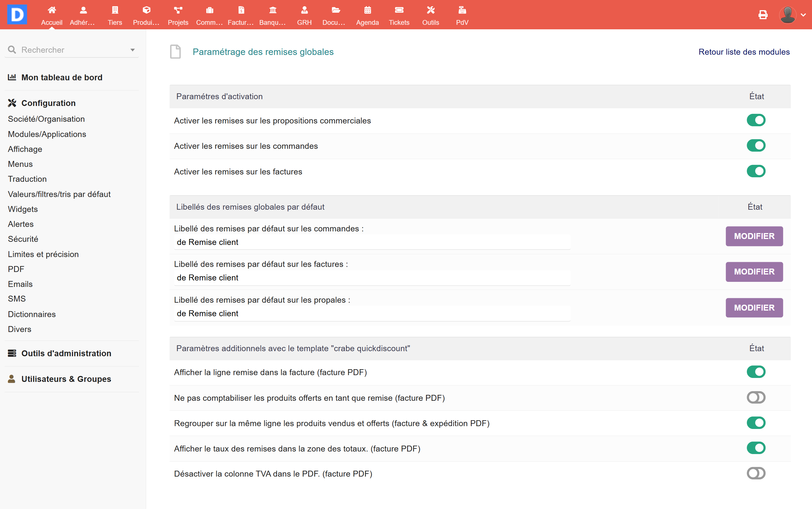Viewport: 812px width, 509px height.
Task: Click the Projets icon in top bar
Action: (x=178, y=10)
